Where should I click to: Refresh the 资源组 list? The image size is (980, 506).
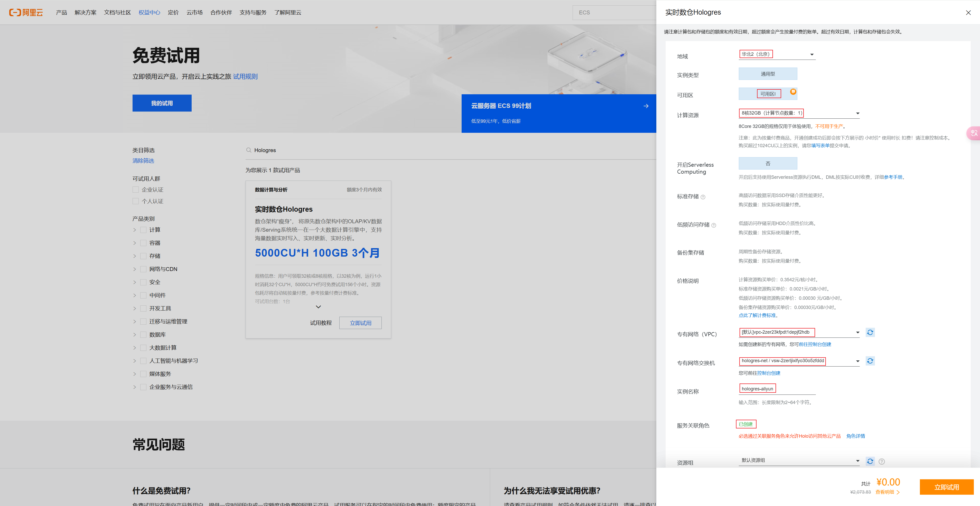870,462
